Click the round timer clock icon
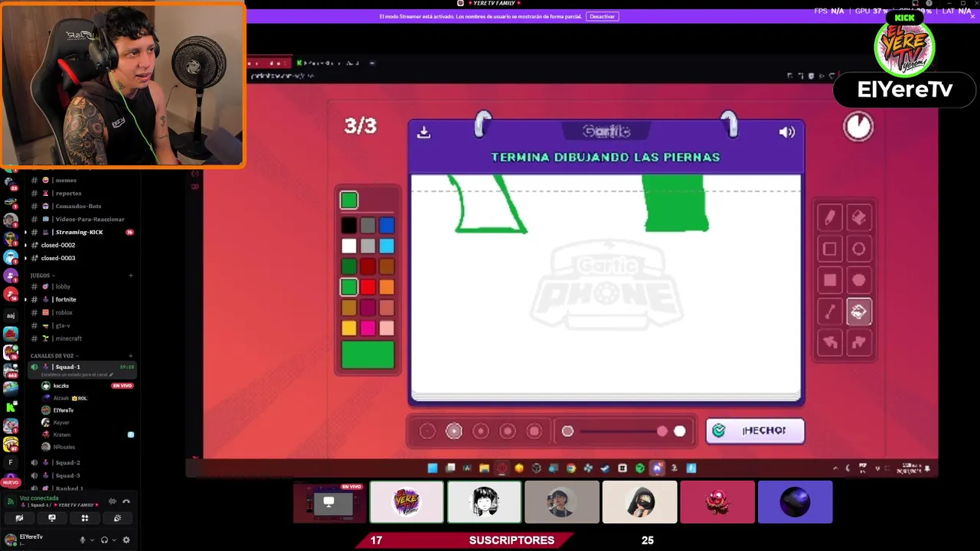 point(858,126)
